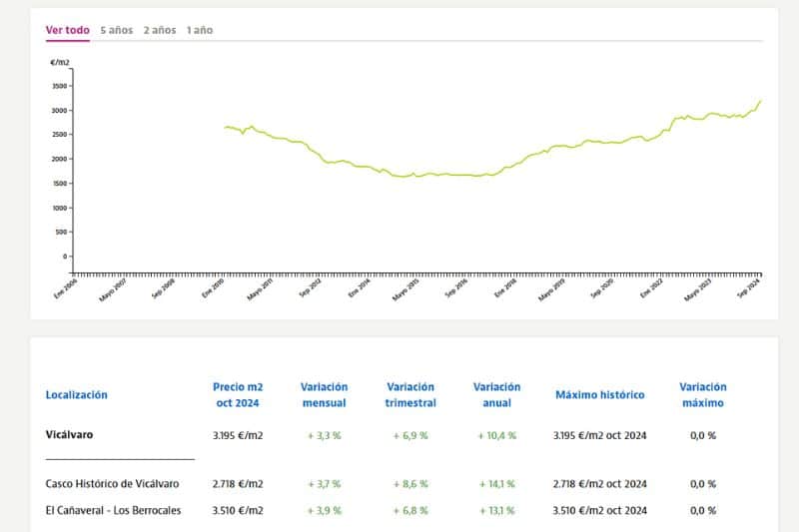Viewport: 799px width, 532px height.
Task: Click the 'Máximo histórico' column header
Action: [x=600, y=395]
